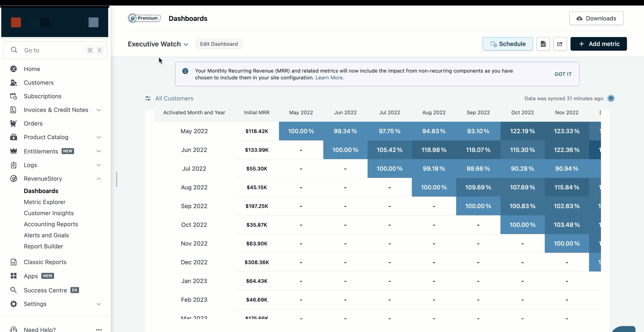
Task: Open the Executive Watch dashboard dropdown
Action: [186, 44]
